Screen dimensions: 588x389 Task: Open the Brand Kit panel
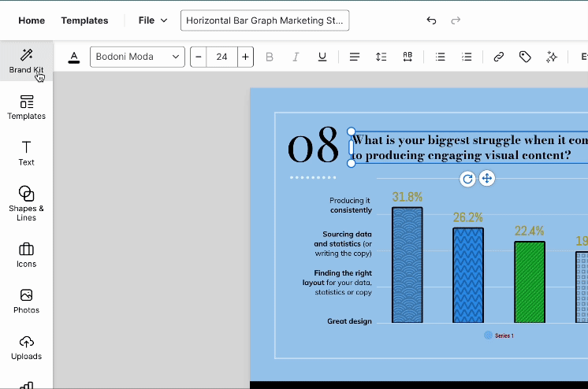click(x=26, y=60)
